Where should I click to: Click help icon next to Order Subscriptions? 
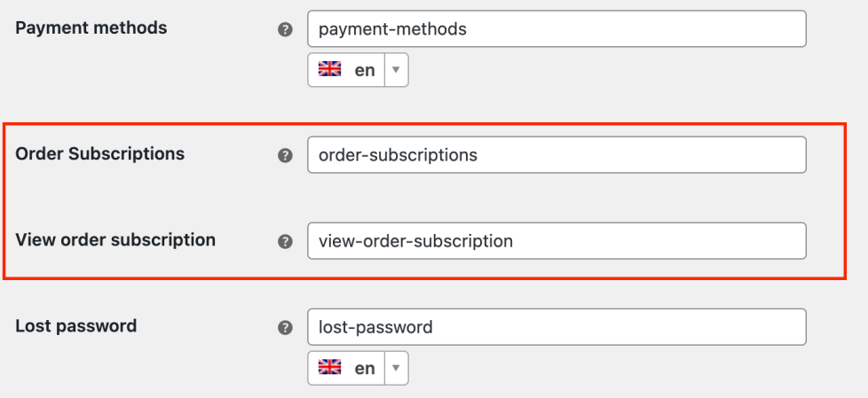(287, 155)
